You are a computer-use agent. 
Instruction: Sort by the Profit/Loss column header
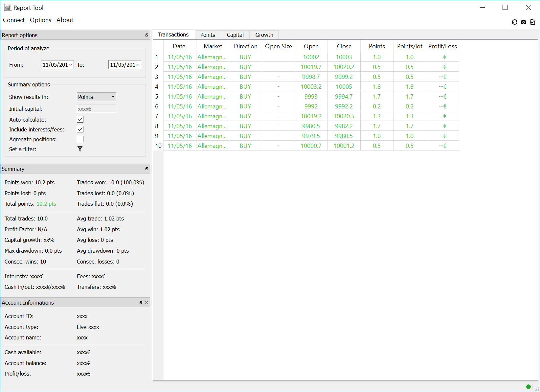(443, 46)
